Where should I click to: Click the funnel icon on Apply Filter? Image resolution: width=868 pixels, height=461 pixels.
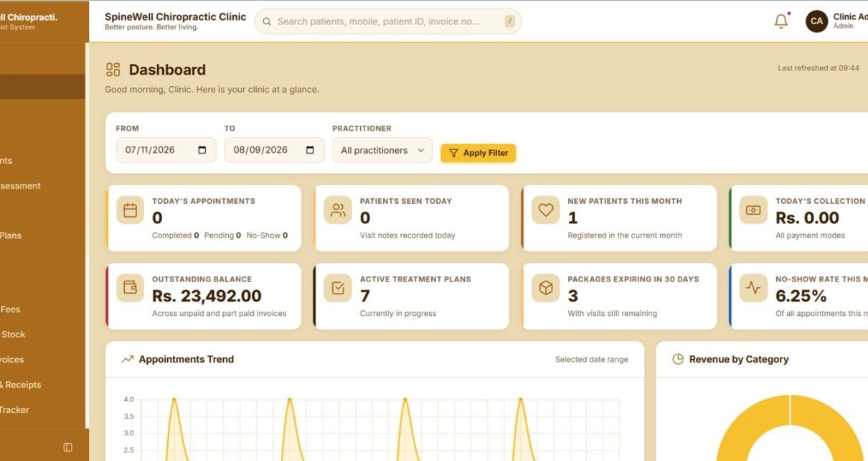[x=453, y=153]
